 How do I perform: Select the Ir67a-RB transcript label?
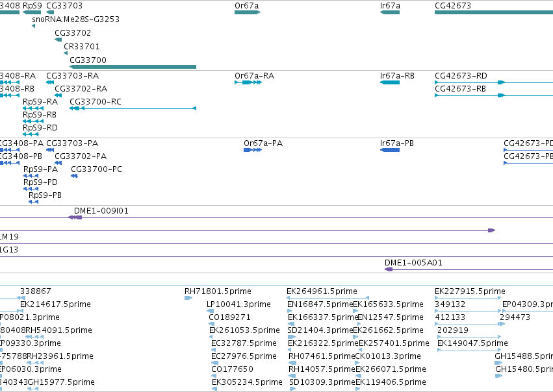point(398,76)
